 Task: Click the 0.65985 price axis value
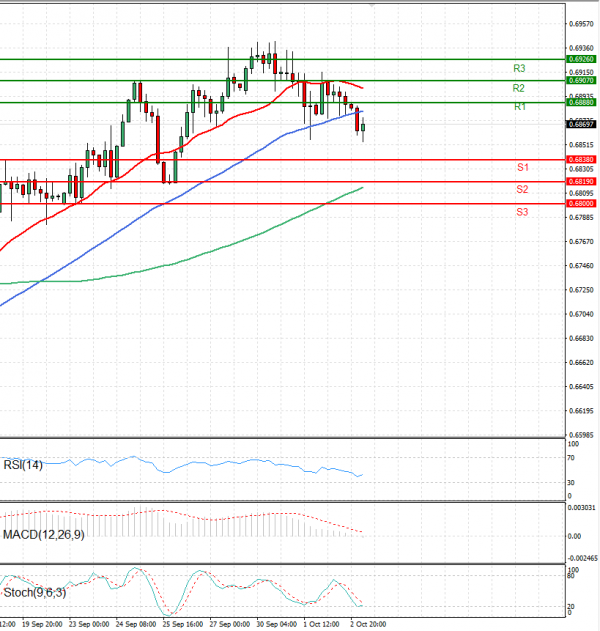pyautogui.click(x=581, y=435)
